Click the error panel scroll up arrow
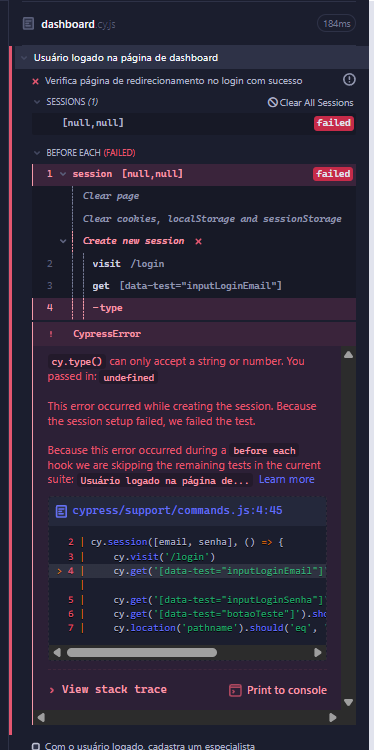This screenshot has width=374, height=750. click(x=348, y=354)
